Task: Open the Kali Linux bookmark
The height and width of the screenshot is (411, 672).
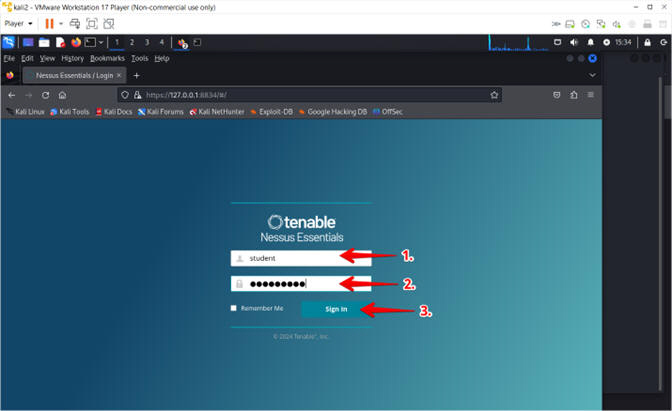Action: pyautogui.click(x=26, y=112)
